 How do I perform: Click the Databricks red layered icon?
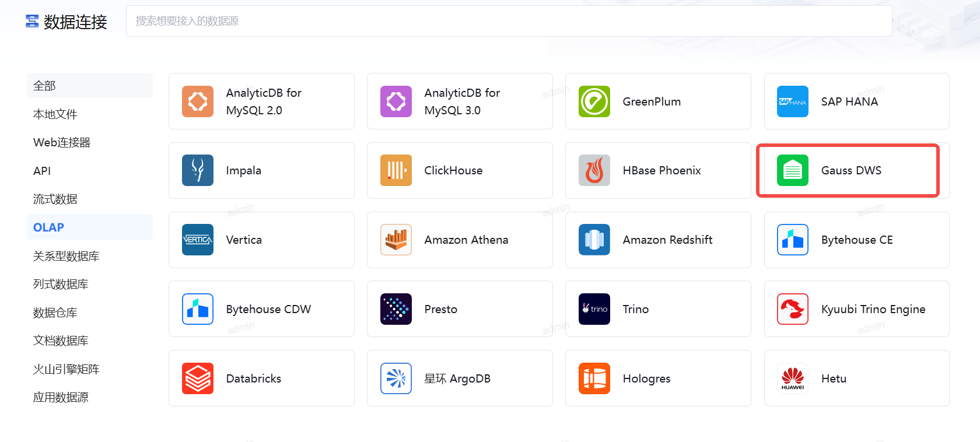click(197, 378)
